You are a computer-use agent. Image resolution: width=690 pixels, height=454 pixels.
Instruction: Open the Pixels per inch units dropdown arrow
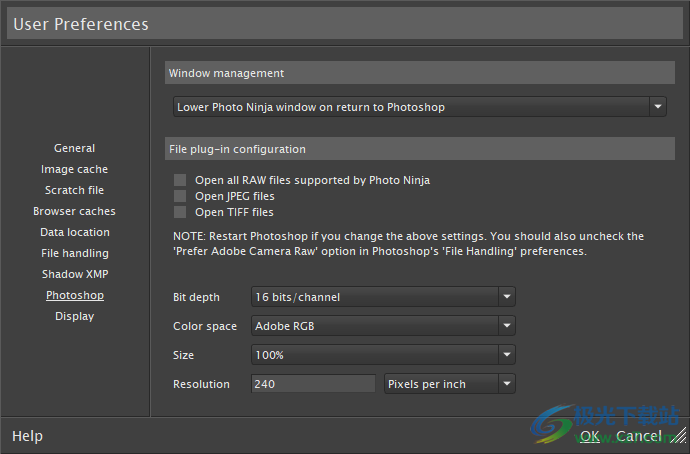[x=506, y=384]
